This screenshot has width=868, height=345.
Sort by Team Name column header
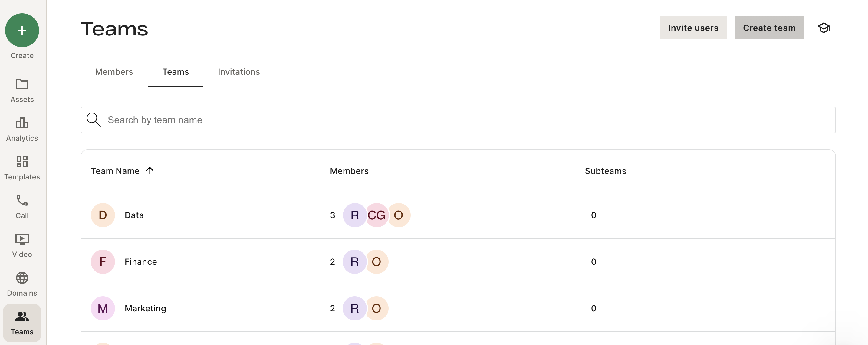click(115, 171)
